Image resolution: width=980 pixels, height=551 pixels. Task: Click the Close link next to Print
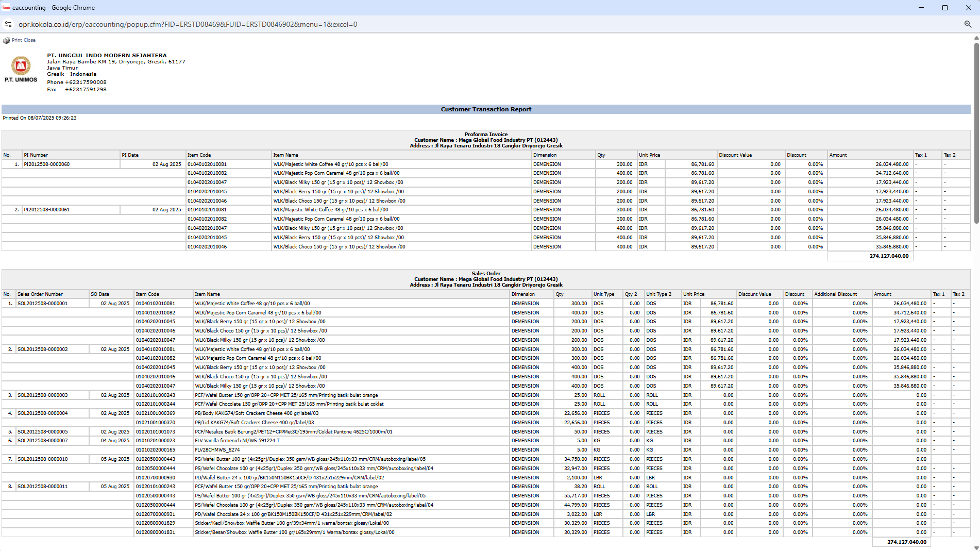click(x=29, y=40)
